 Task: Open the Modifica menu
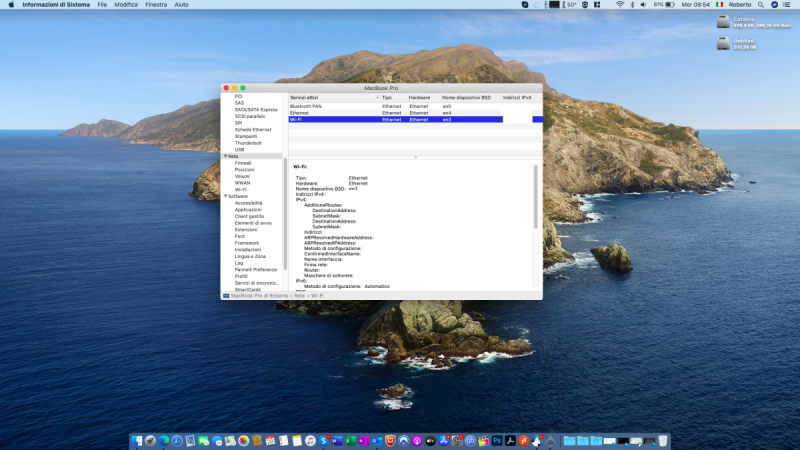[x=126, y=5]
